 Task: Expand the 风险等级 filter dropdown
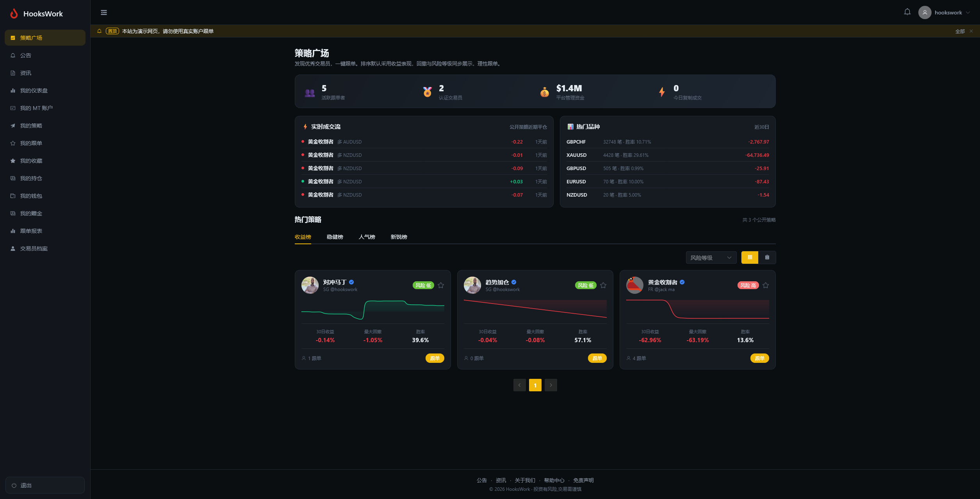click(x=711, y=257)
